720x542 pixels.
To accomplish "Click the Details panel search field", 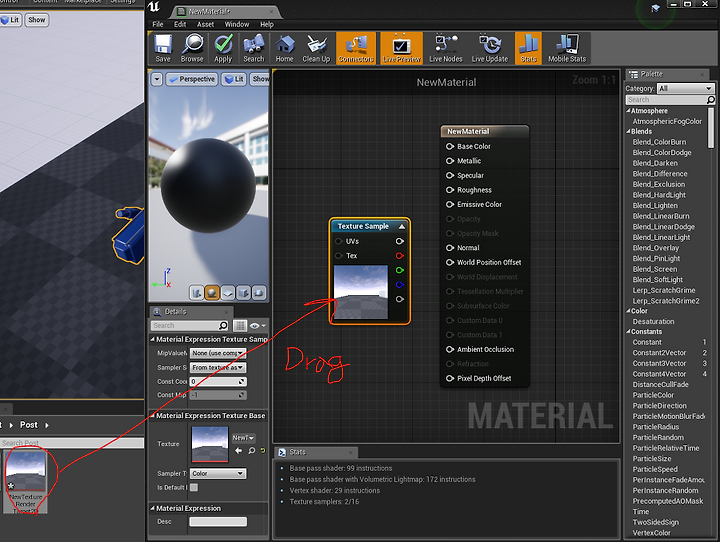I will pos(189,326).
